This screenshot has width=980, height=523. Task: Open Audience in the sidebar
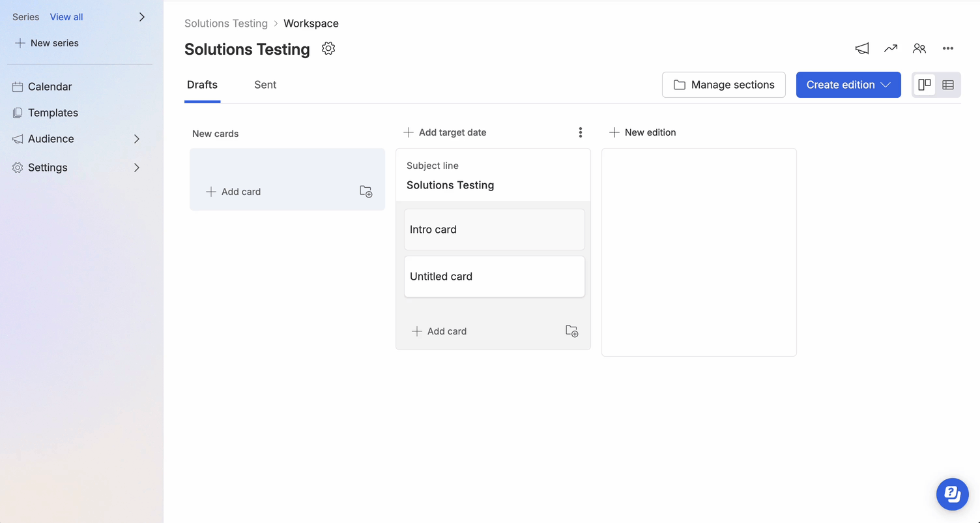pyautogui.click(x=51, y=139)
